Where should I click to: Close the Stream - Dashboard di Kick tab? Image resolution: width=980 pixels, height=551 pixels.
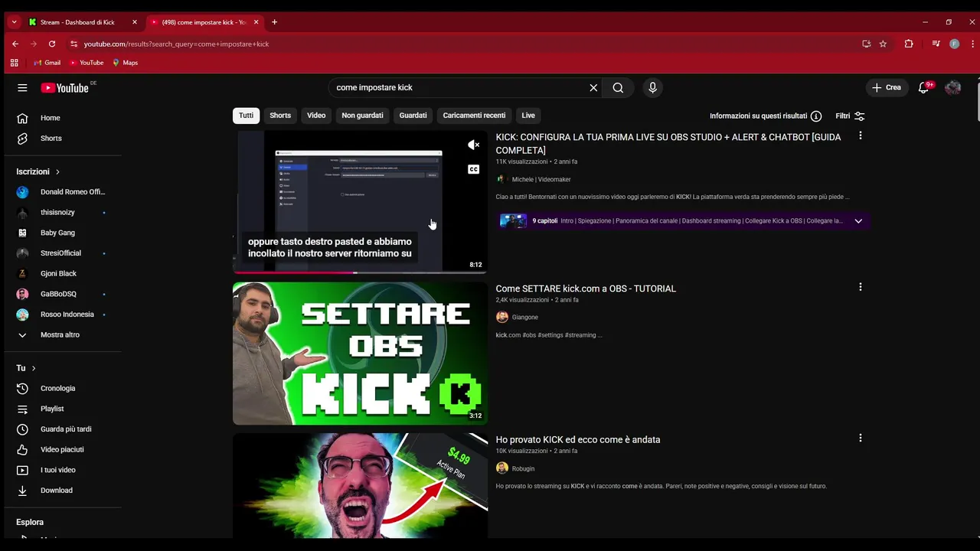[135, 22]
